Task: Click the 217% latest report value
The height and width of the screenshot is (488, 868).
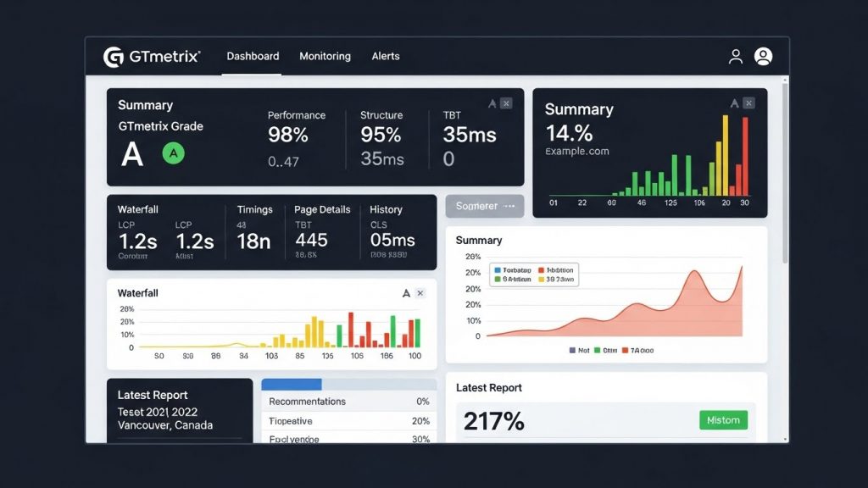Action: pos(494,421)
